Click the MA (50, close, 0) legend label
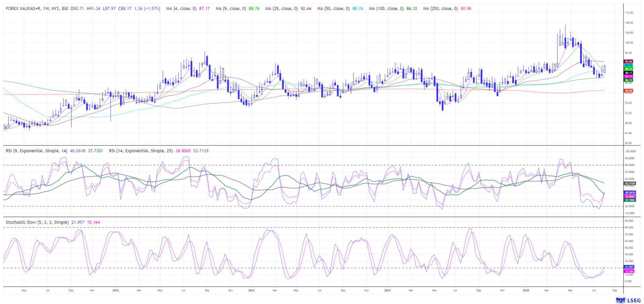The image size is (644, 304). click(x=333, y=8)
